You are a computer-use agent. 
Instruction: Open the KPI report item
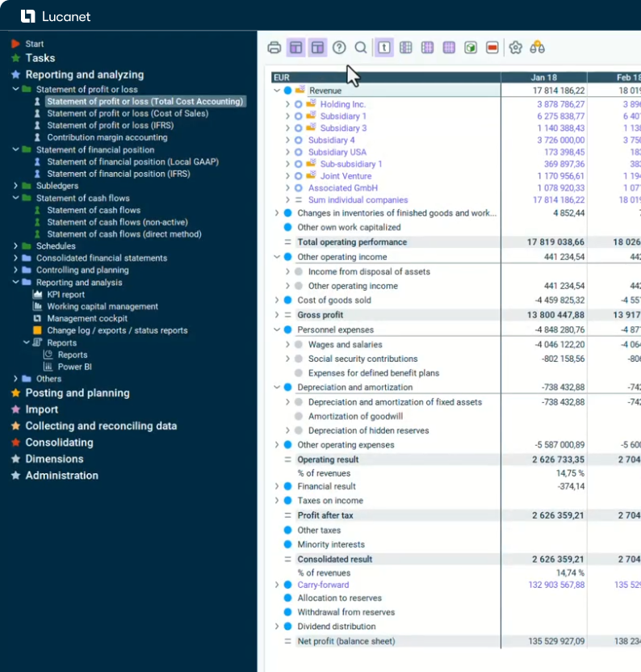pyautogui.click(x=65, y=295)
